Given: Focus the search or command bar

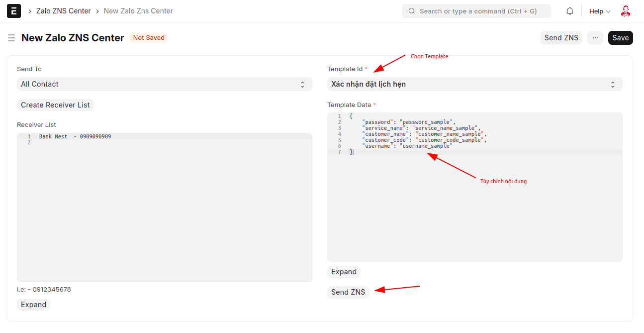Looking at the screenshot, I should click(x=477, y=11).
